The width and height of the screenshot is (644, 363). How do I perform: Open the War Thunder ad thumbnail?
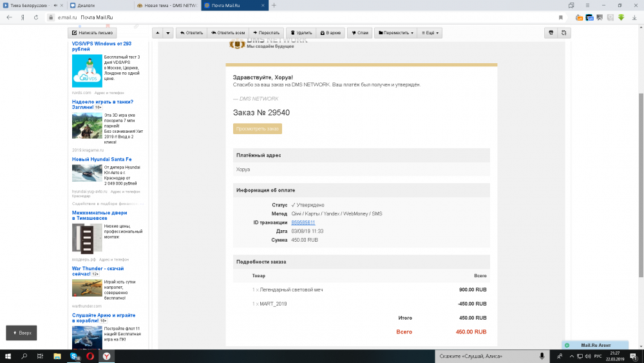[x=87, y=288]
